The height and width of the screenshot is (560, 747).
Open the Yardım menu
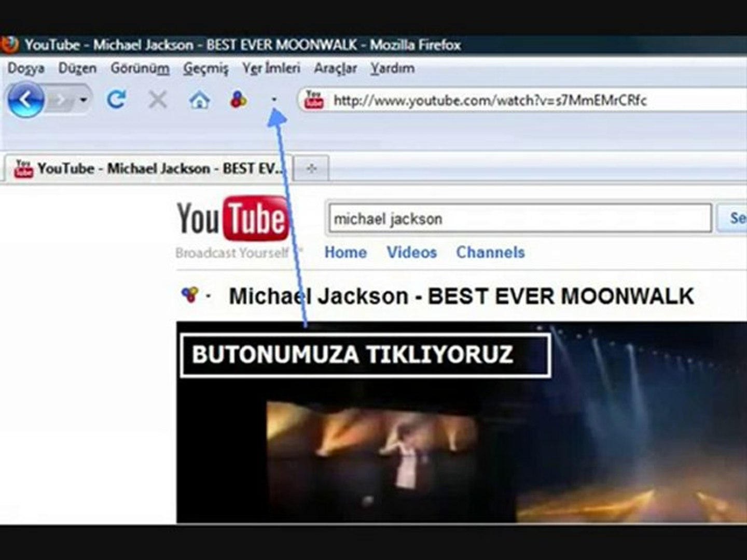392,68
